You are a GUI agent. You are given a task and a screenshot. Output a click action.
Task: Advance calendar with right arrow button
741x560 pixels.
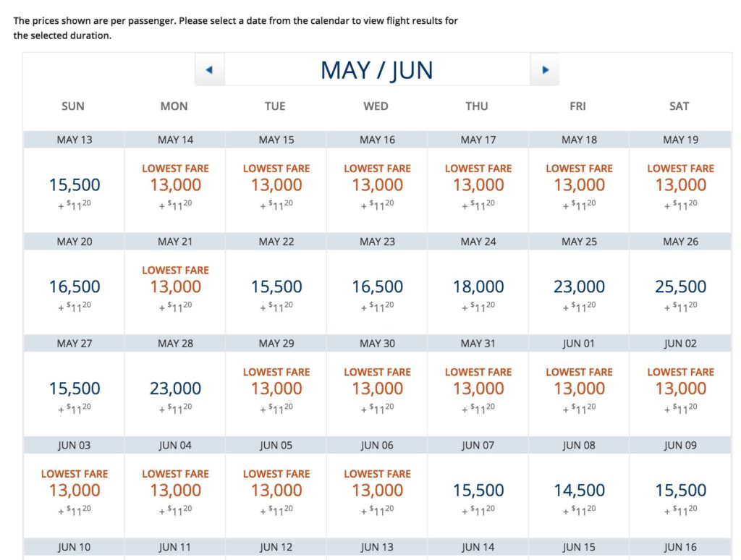click(545, 70)
